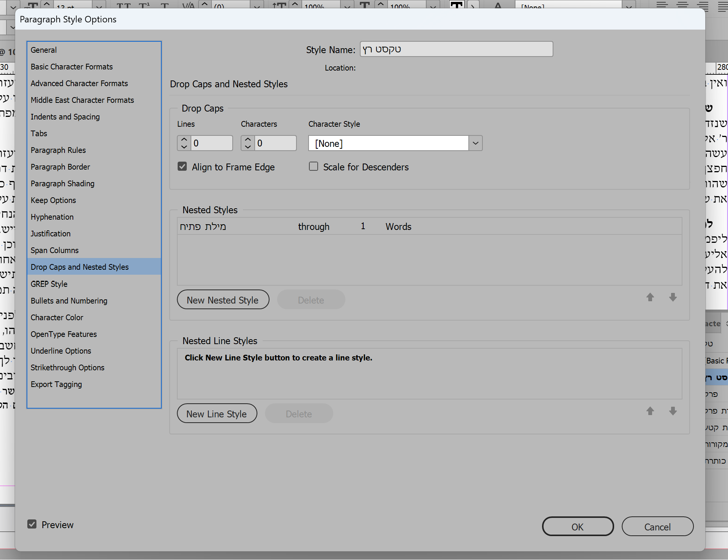The width and height of the screenshot is (728, 560).
Task: Toggle Align to Frame Edge checkbox
Action: [182, 167]
